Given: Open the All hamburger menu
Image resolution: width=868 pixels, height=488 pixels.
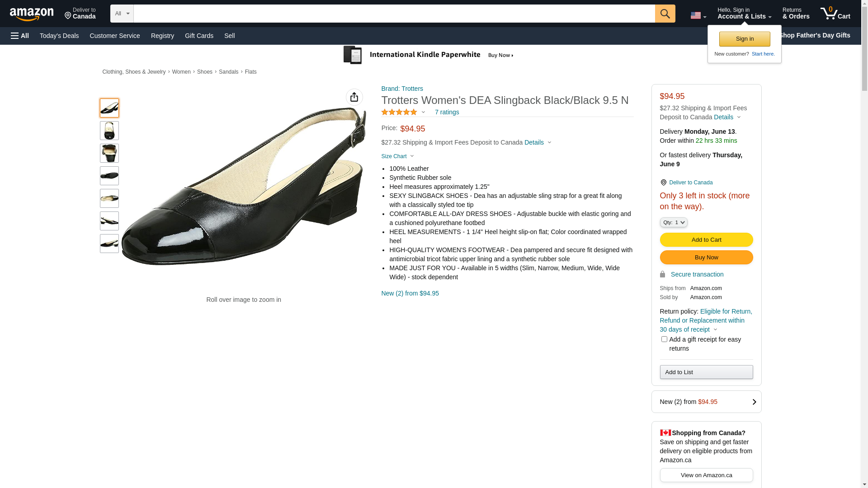Looking at the screenshot, I should [x=20, y=36].
